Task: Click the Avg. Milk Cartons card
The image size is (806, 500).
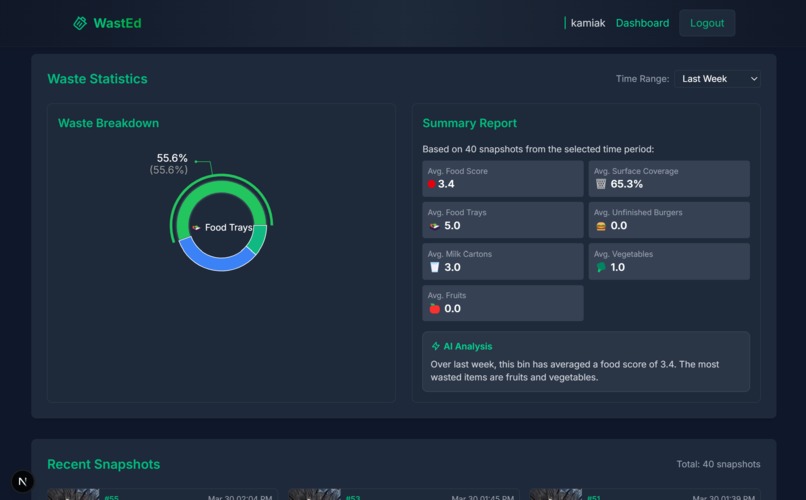Action: (x=503, y=262)
